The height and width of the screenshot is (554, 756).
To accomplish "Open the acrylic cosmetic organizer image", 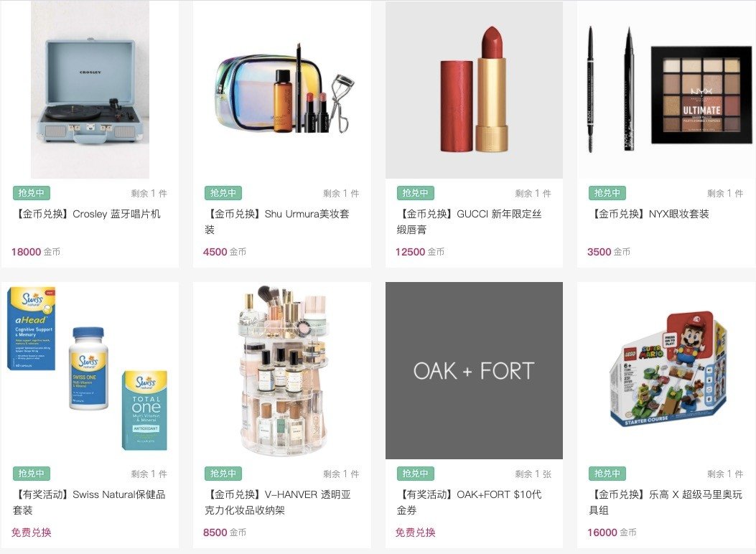I will (282, 370).
